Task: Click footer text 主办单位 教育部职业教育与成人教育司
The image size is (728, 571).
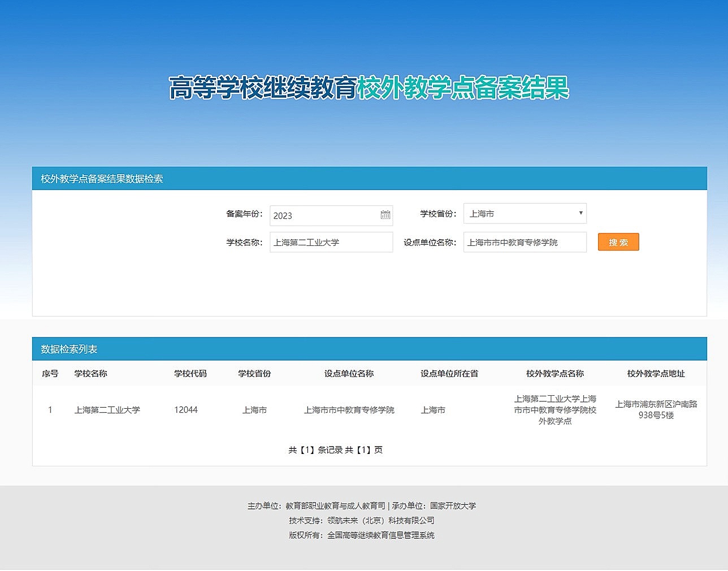Action: [x=317, y=506]
